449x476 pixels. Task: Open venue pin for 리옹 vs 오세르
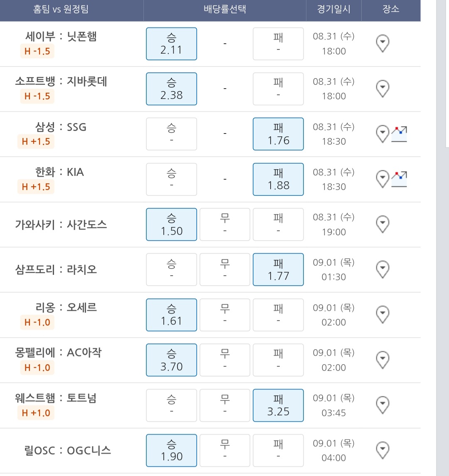(382, 315)
